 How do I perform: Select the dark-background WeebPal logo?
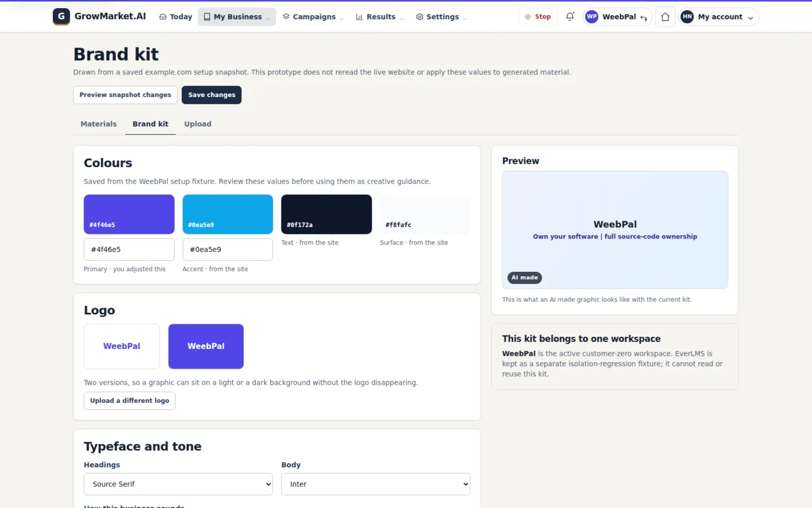206,346
